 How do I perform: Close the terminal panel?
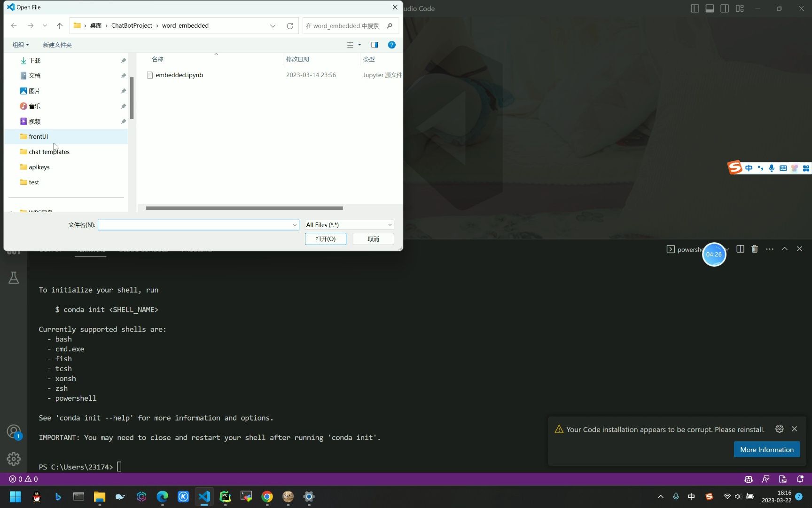coord(799,249)
